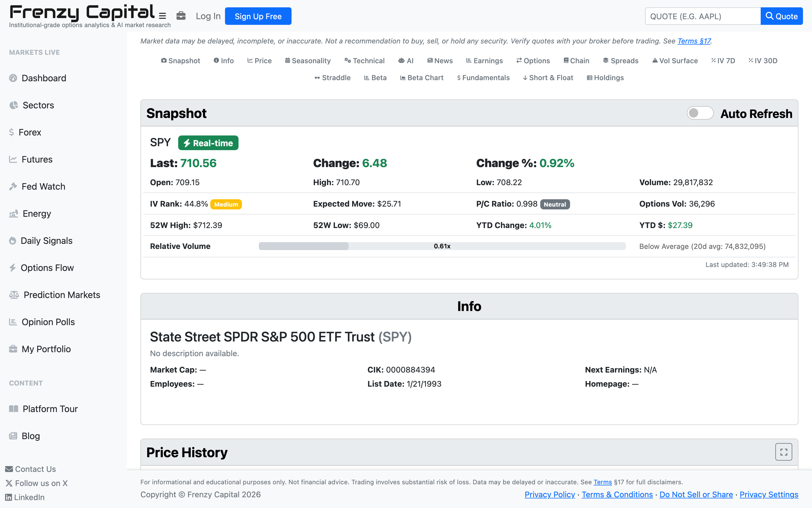Click the blue Quote search button
The height and width of the screenshot is (508, 812).
pos(782,16)
